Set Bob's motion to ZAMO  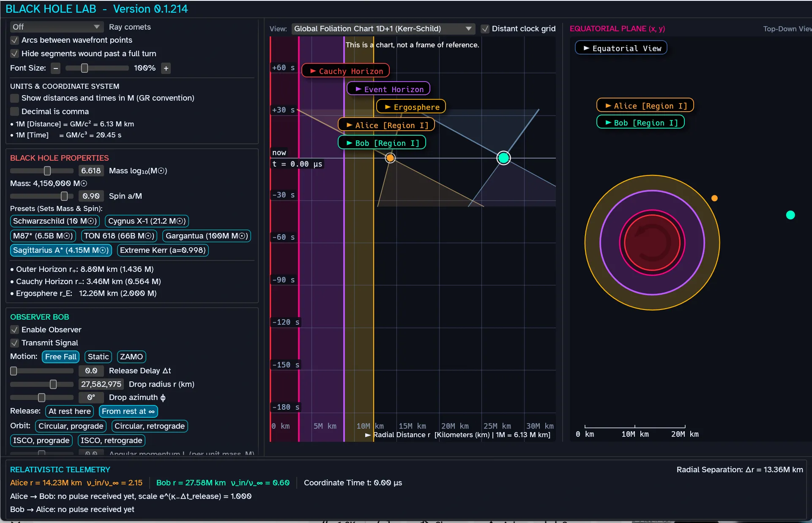coord(131,357)
